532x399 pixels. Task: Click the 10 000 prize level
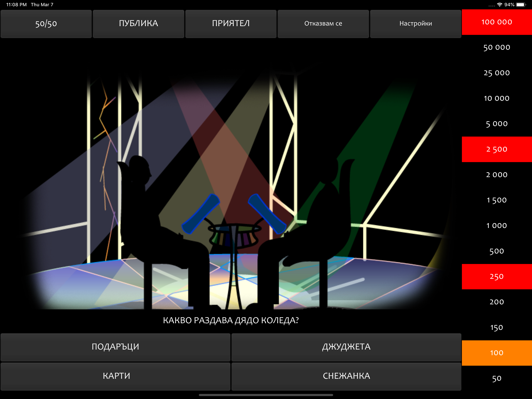click(x=497, y=98)
